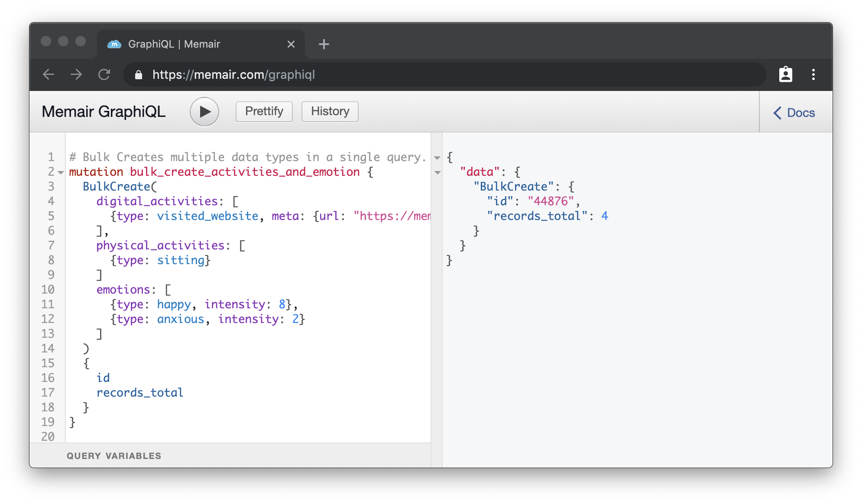The image size is (862, 504).
Task: Go back to previous page
Action: click(49, 74)
